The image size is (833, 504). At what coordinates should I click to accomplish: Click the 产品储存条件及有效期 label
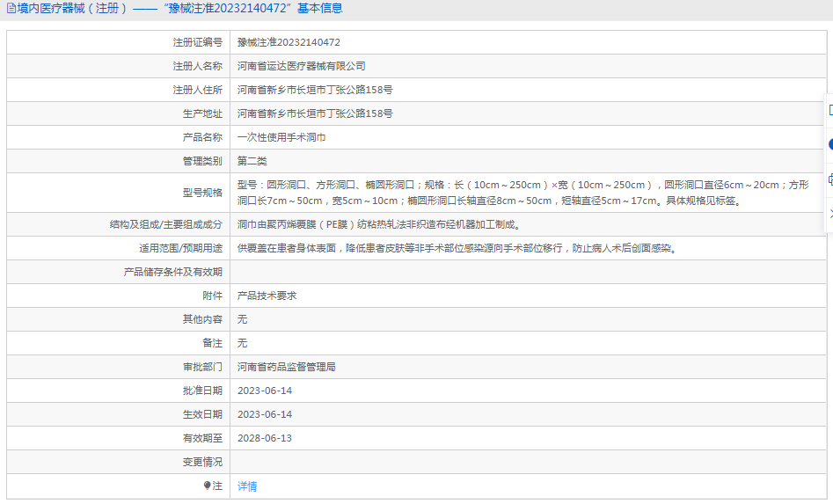click(173, 272)
